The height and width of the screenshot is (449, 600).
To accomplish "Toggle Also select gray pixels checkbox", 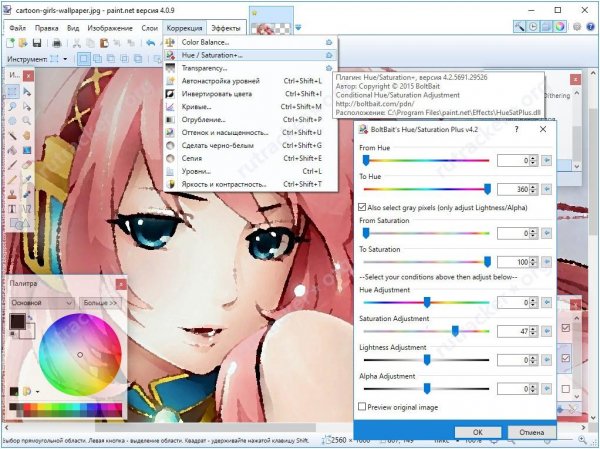I will click(362, 207).
